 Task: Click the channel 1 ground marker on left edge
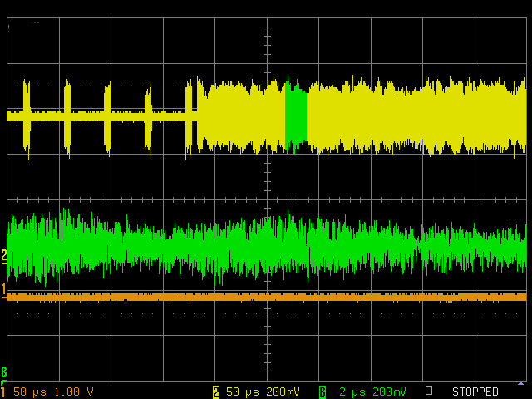pyautogui.click(x=3, y=291)
